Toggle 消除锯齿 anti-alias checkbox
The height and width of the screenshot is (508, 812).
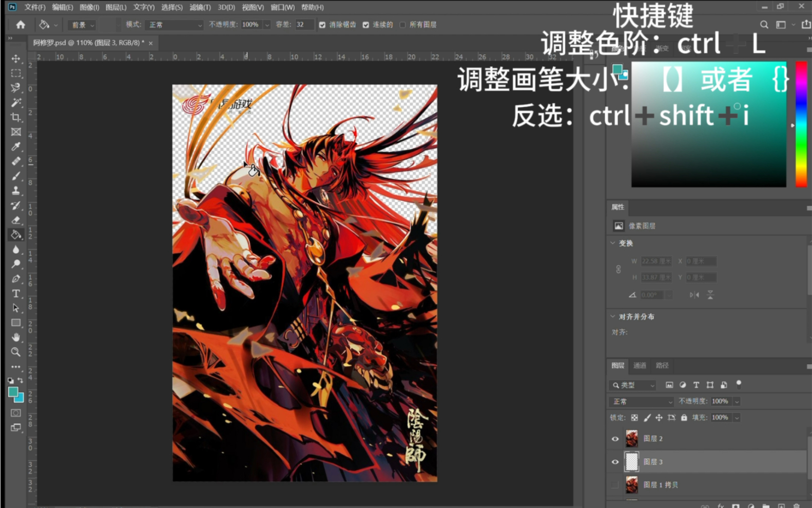click(322, 25)
